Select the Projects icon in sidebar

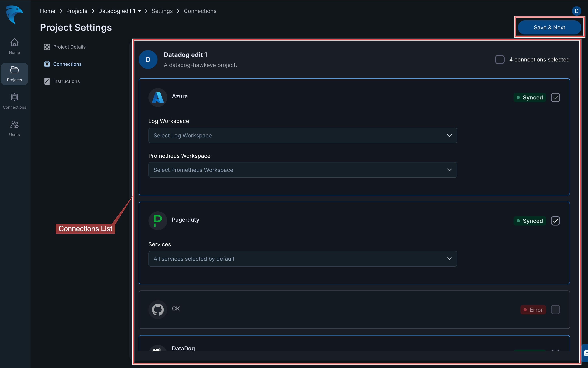[14, 74]
